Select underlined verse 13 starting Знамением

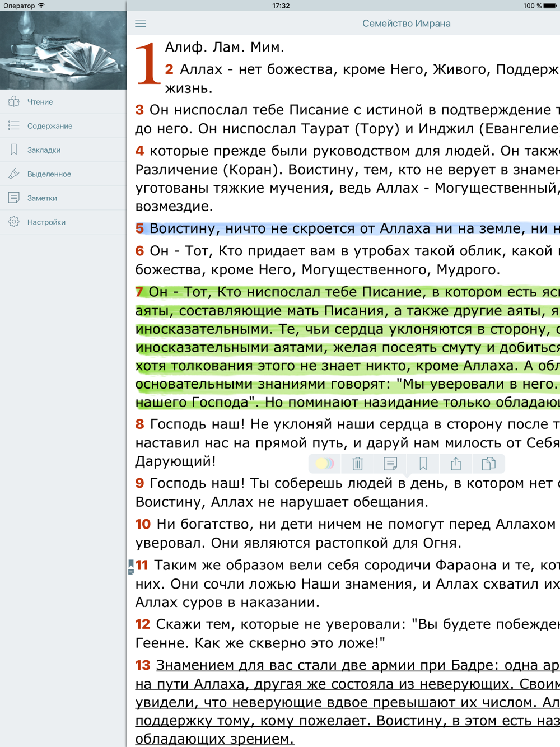pos(347,702)
